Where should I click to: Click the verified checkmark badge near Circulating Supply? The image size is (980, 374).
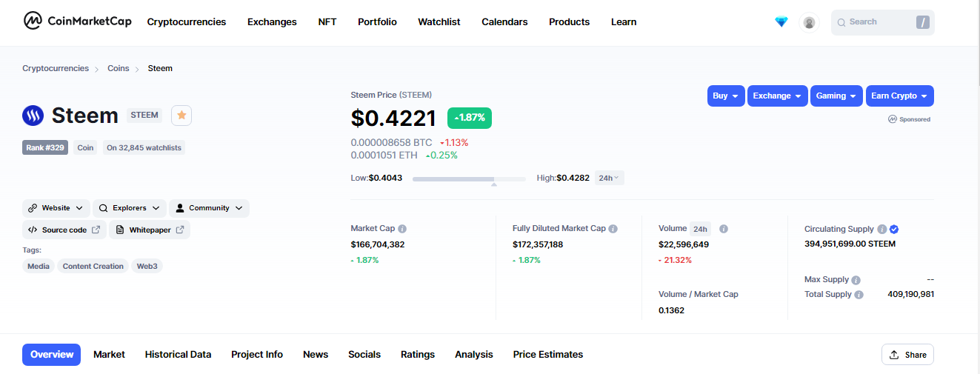(x=894, y=230)
